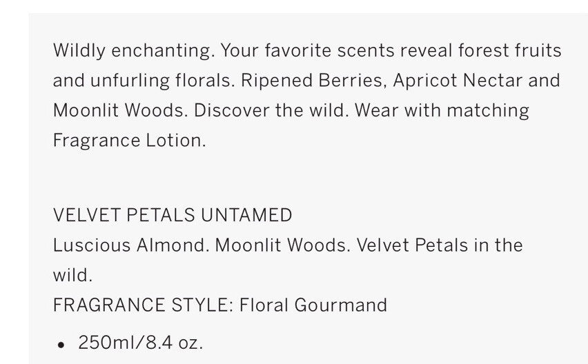Click the "250ml/8.4 oz." size text
Image resolution: width=588 pixels, height=364 pixels.
coord(141,342)
